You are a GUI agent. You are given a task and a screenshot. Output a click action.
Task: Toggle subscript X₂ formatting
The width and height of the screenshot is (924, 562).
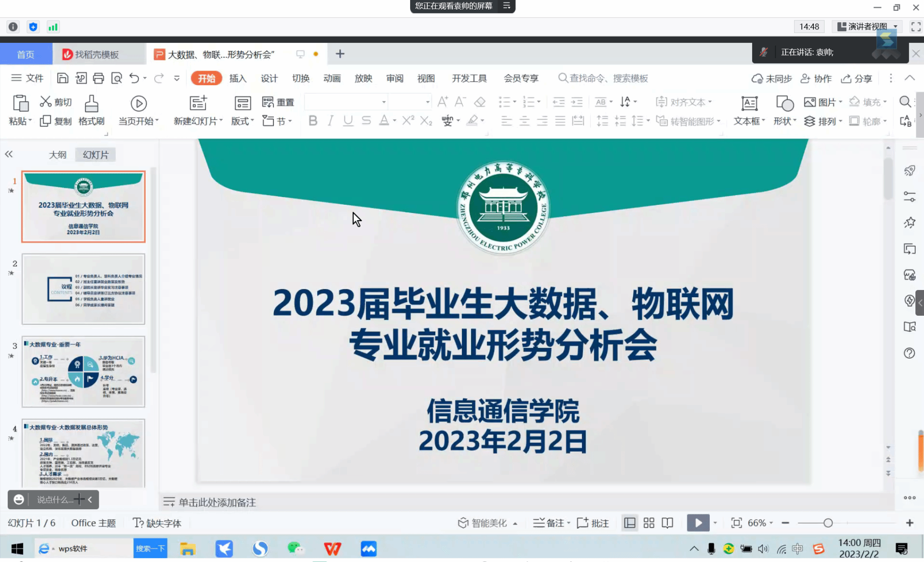tap(426, 121)
